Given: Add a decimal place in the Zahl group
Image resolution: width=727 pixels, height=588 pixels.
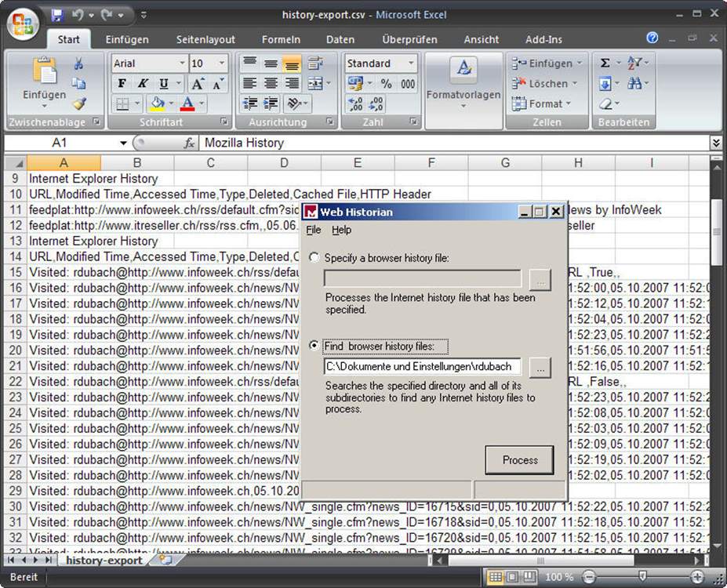Looking at the screenshot, I should [355, 103].
